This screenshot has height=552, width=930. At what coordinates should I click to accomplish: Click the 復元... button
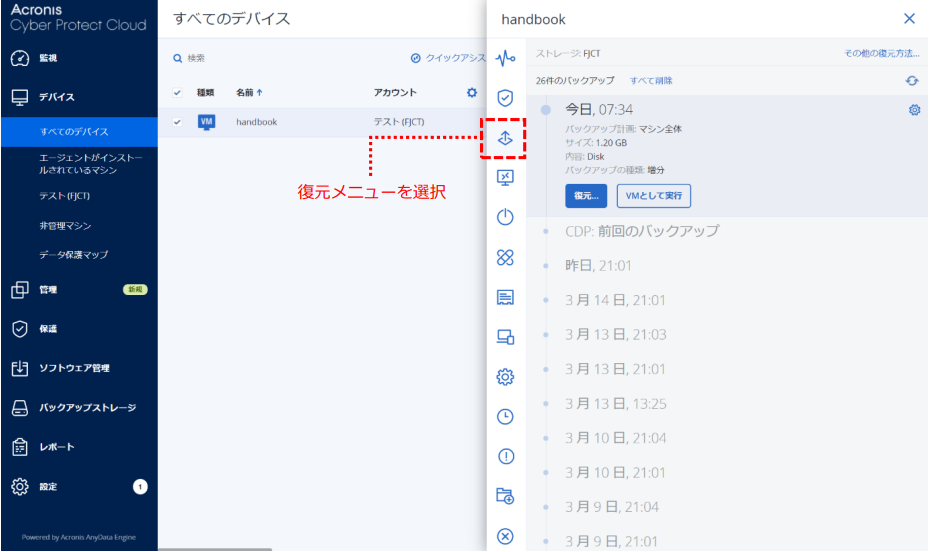point(586,196)
